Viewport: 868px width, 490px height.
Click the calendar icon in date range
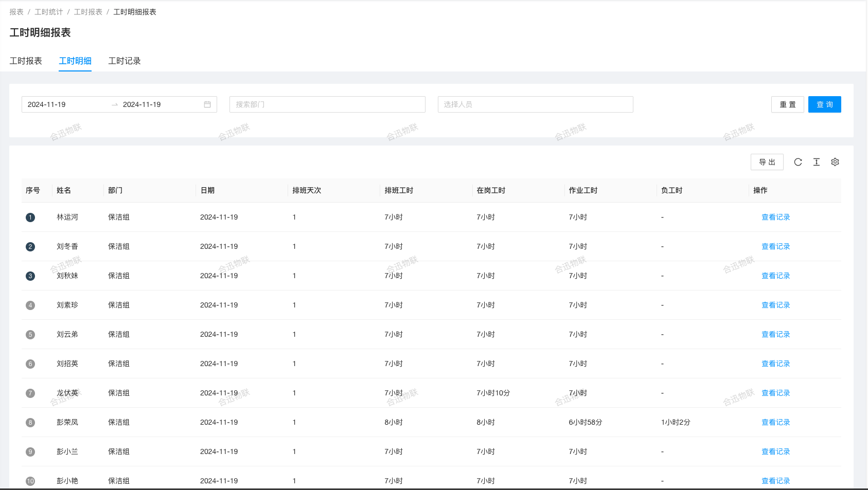(207, 104)
